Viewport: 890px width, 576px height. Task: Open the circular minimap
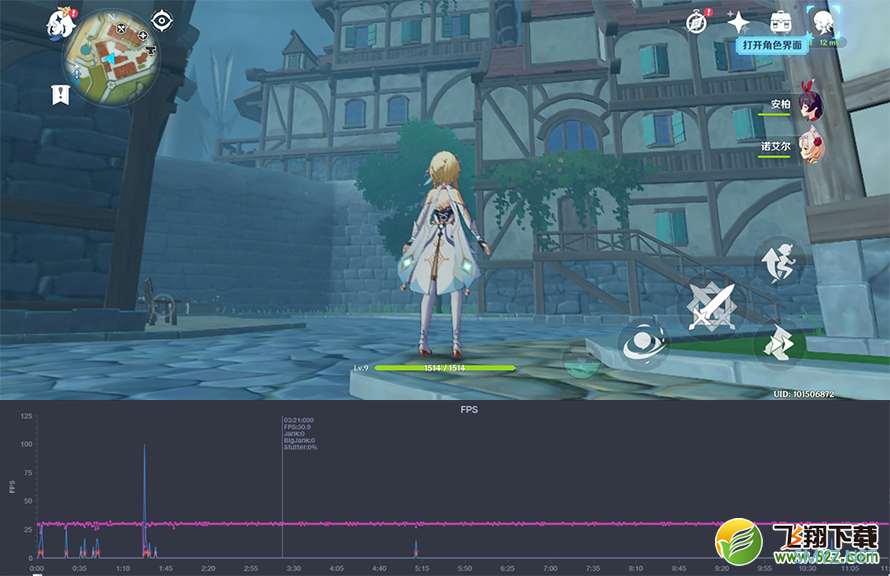pyautogui.click(x=111, y=58)
